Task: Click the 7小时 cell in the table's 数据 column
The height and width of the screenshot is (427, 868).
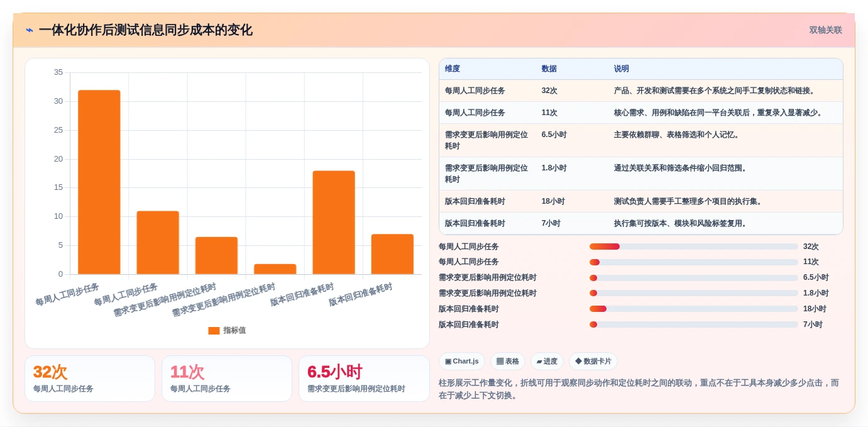Action: click(551, 223)
